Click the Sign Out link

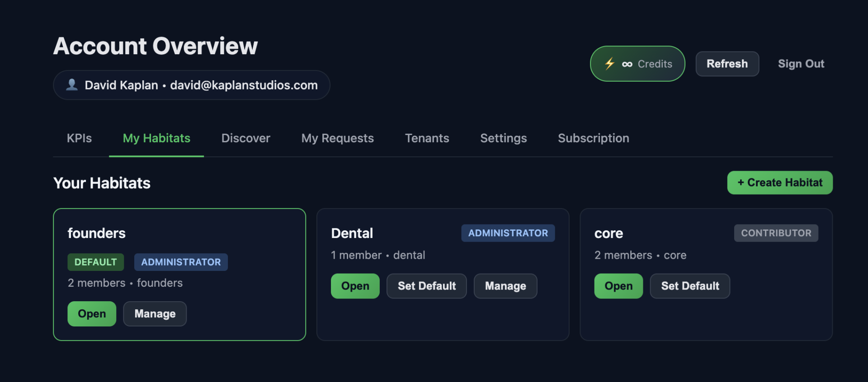[801, 64]
